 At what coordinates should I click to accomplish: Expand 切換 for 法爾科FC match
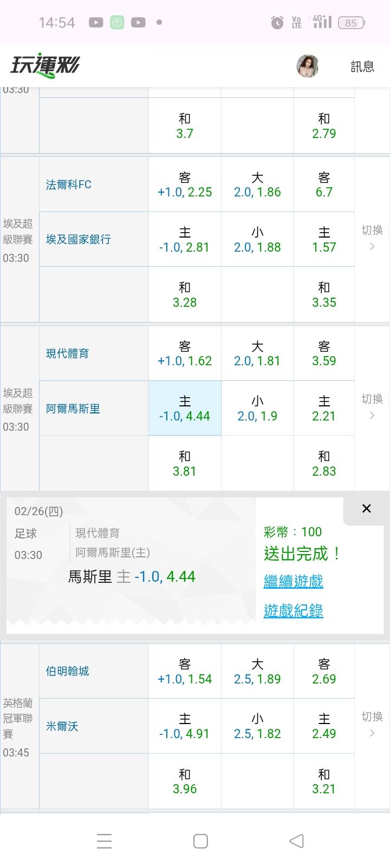click(x=372, y=238)
